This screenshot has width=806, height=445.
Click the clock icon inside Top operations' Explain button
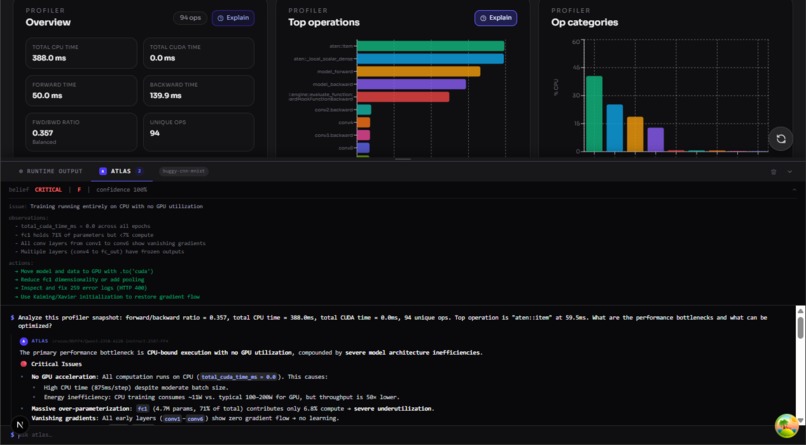point(483,18)
